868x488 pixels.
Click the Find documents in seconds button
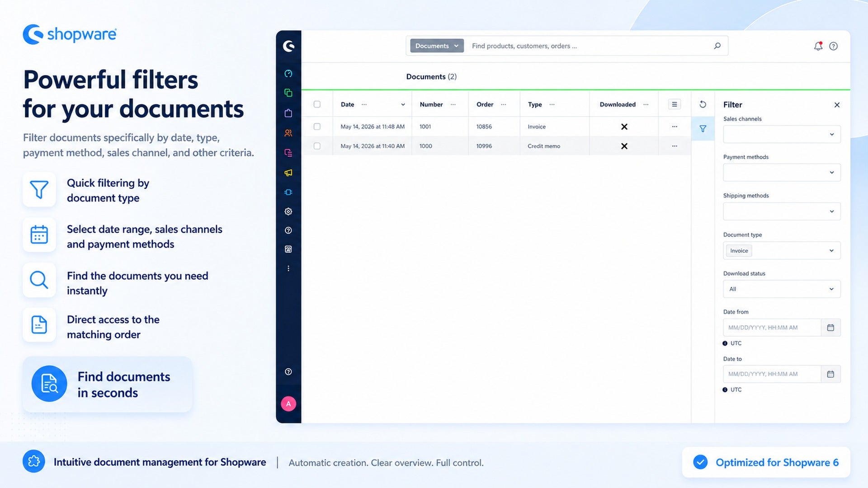(x=108, y=384)
